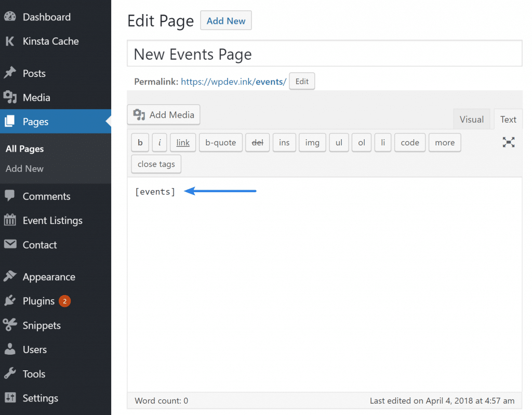The width and height of the screenshot is (532, 415).
Task: Switch to the Text editor tab
Action: pyautogui.click(x=508, y=119)
